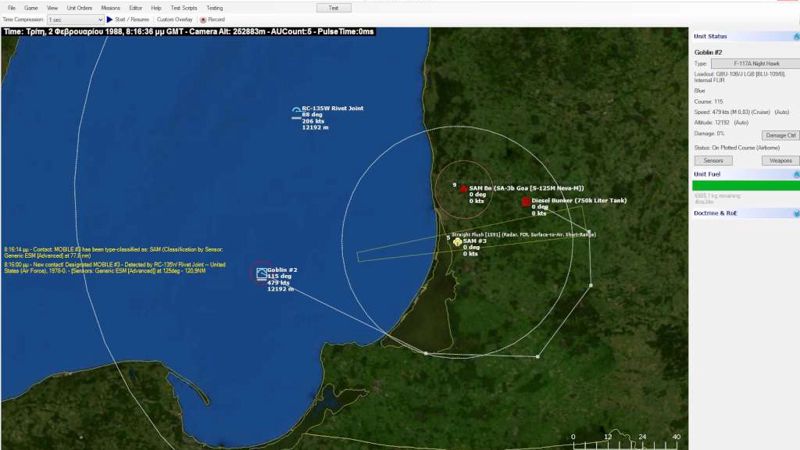800x450 pixels.
Task: Click the Altitude 12192 text in Unit Status
Action: point(721,123)
